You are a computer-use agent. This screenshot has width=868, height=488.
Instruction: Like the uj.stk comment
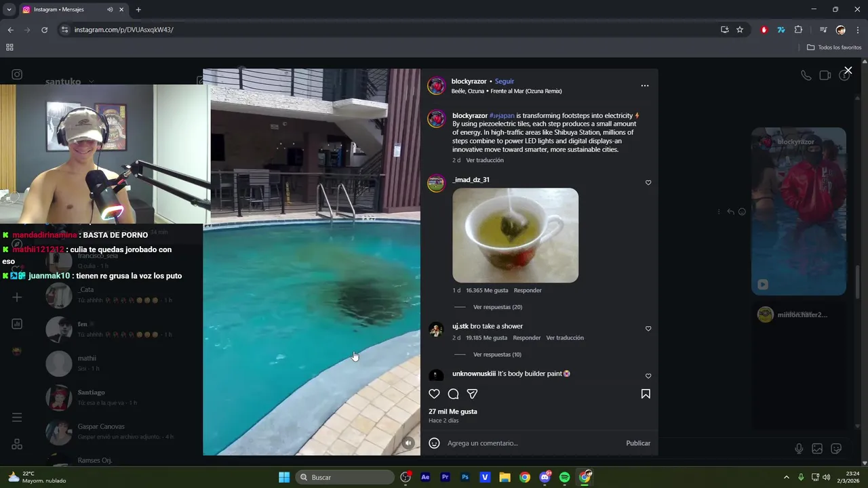648,329
